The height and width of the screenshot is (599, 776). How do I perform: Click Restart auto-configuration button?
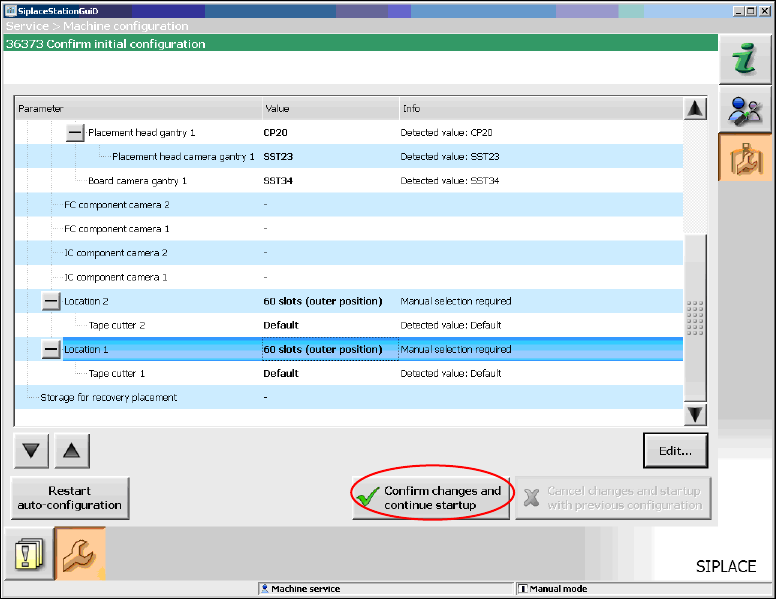point(70,498)
